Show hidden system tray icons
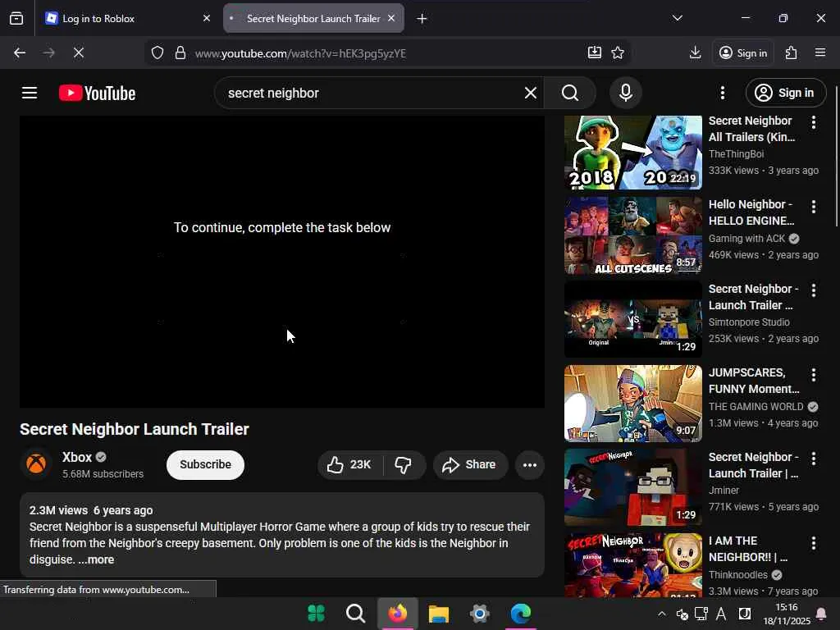 point(662,614)
